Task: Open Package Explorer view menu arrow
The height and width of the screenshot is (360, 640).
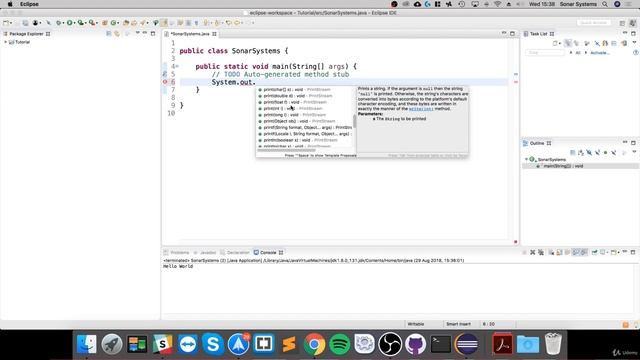Action: tap(138, 33)
